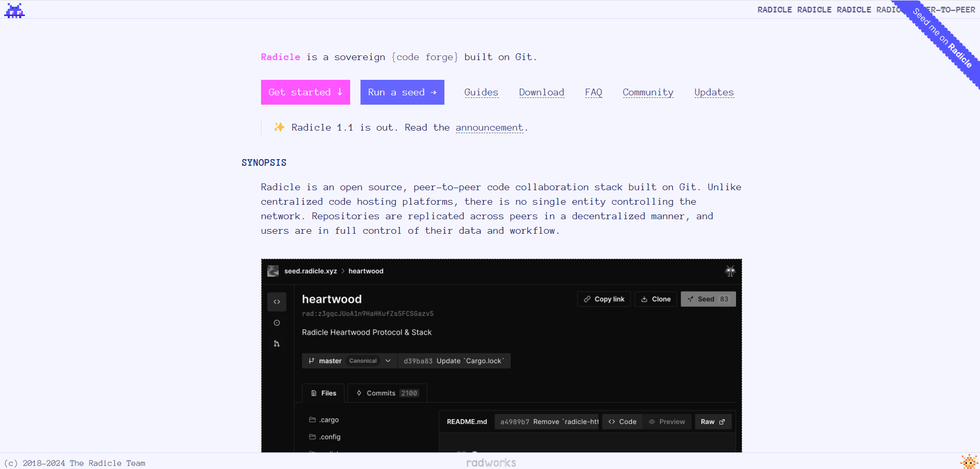This screenshot has height=469, width=980.
Task: Switch to the Commits tab
Action: (387, 393)
